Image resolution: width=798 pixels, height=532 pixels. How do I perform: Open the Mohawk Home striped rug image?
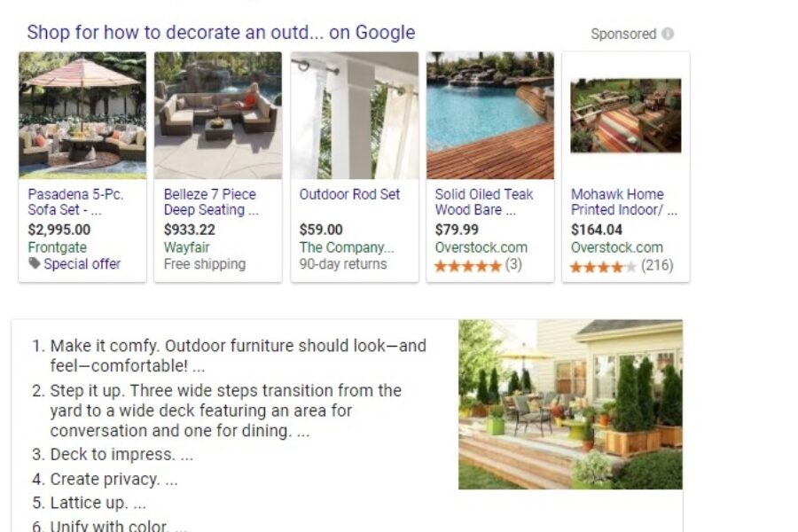(625, 115)
